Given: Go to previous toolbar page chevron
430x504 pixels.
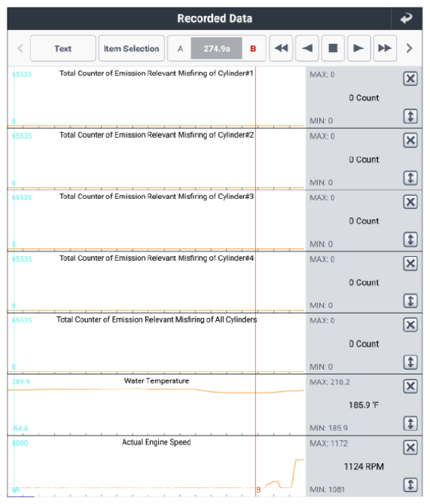Looking at the screenshot, I should coord(20,48).
